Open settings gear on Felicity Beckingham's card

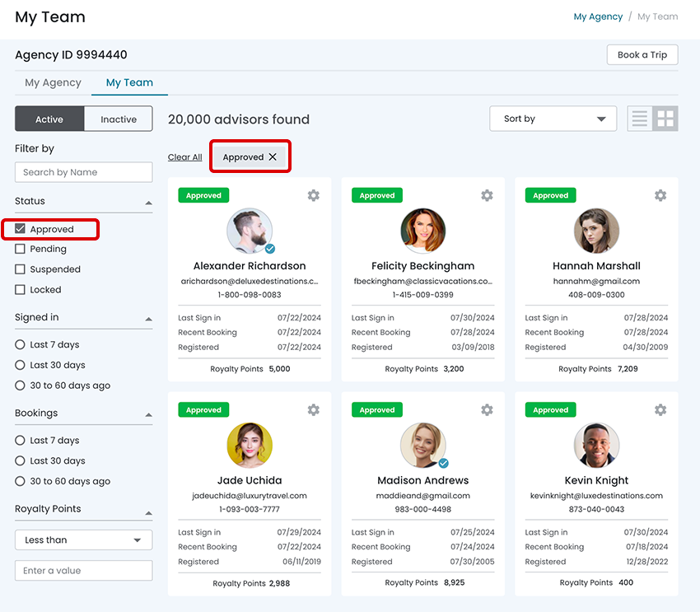tap(487, 195)
